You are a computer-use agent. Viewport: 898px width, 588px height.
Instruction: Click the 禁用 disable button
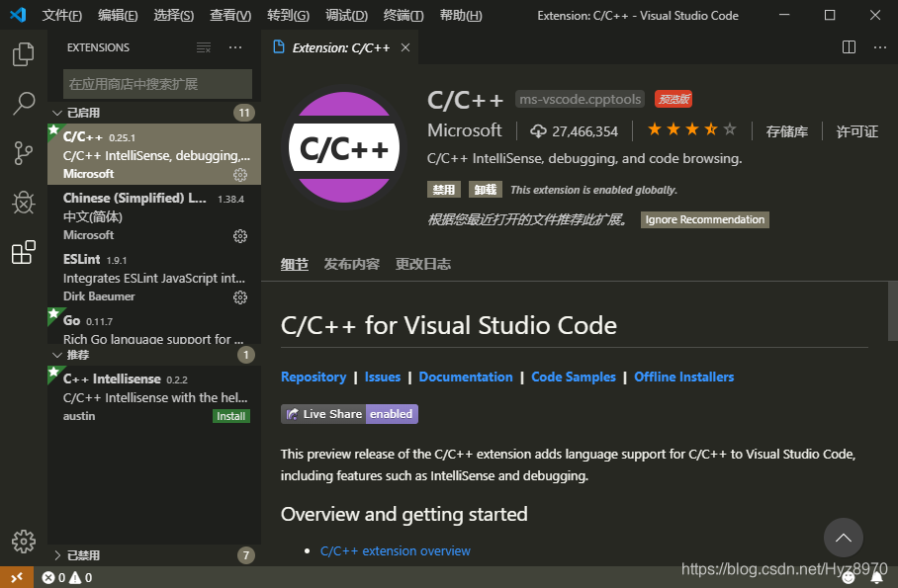pyautogui.click(x=444, y=190)
